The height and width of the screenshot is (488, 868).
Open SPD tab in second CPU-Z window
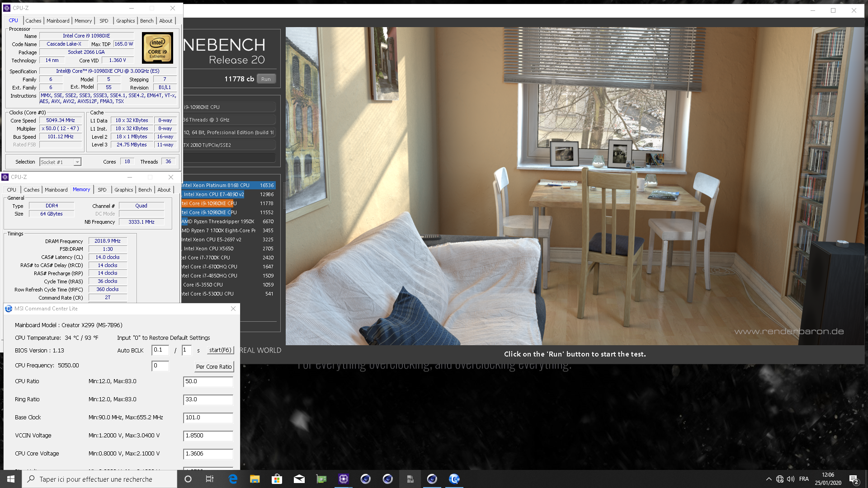[x=102, y=190]
